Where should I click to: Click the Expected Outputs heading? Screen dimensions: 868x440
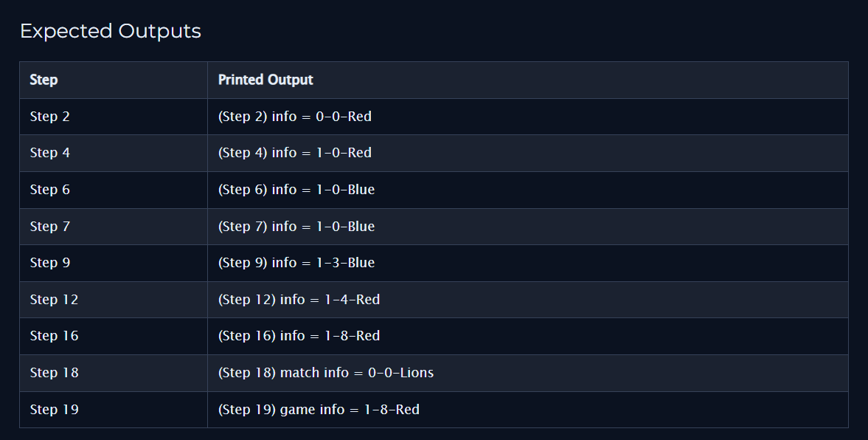pyautogui.click(x=110, y=31)
